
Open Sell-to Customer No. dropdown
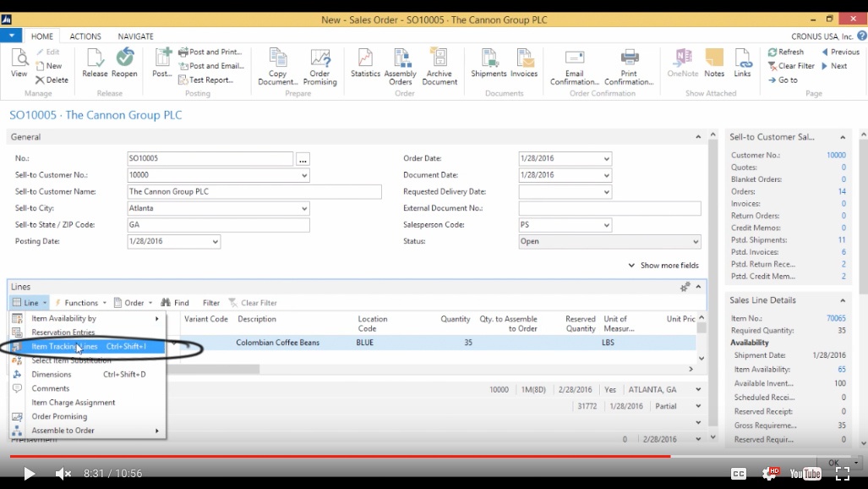tap(304, 175)
